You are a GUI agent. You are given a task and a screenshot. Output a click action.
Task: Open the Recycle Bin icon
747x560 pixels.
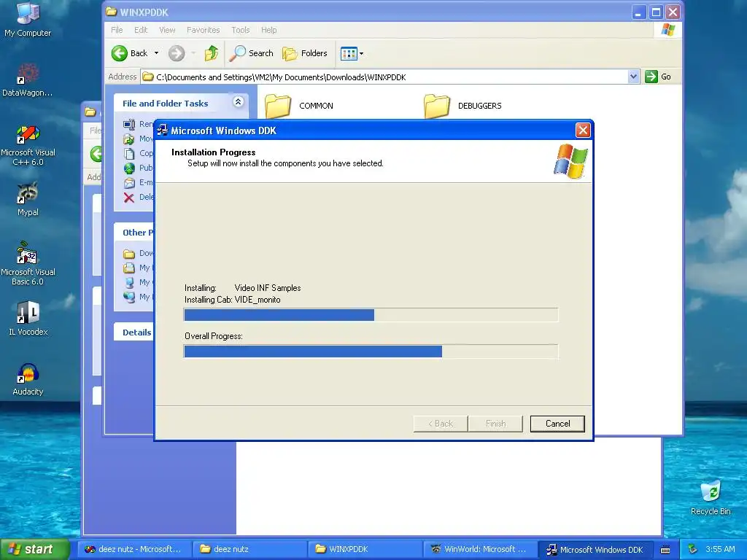coord(711,497)
